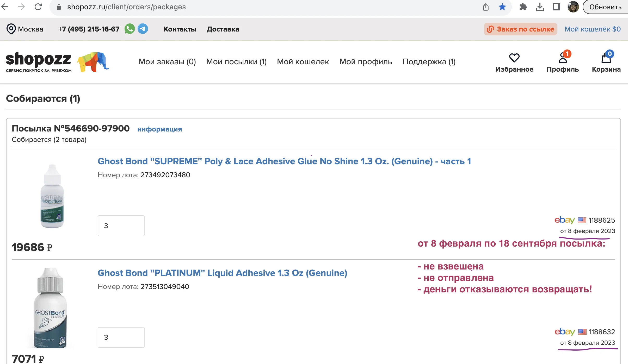Reload the page

pos(38,7)
